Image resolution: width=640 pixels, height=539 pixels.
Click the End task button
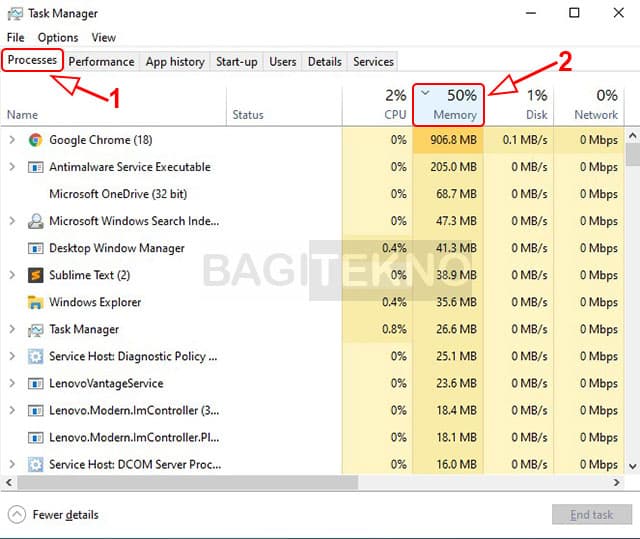[x=592, y=515]
